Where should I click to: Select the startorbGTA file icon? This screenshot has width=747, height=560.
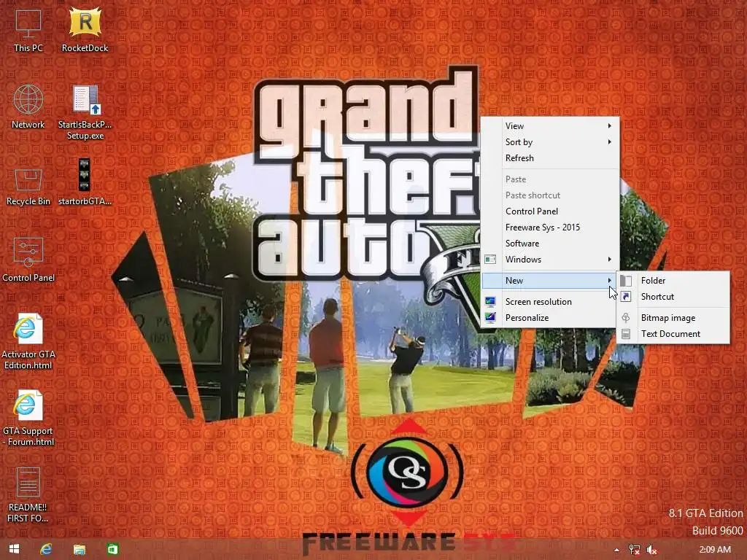(85, 182)
